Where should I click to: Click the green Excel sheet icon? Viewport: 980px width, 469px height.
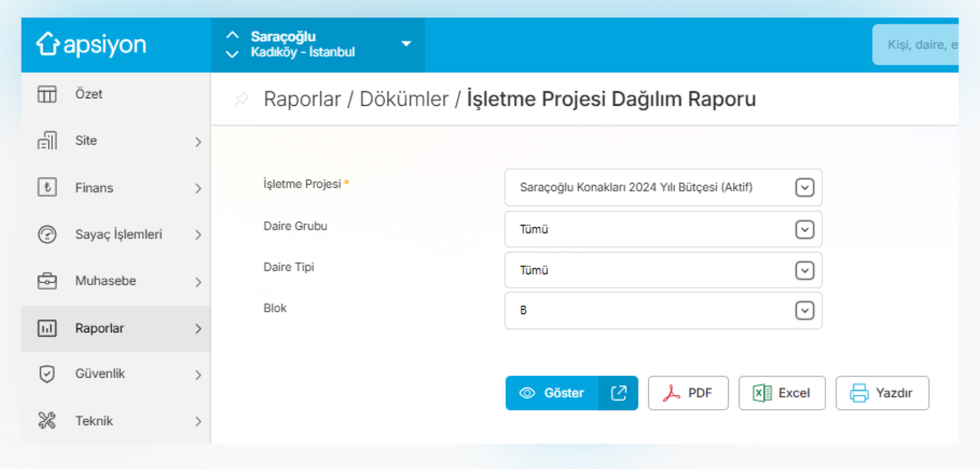tap(762, 393)
